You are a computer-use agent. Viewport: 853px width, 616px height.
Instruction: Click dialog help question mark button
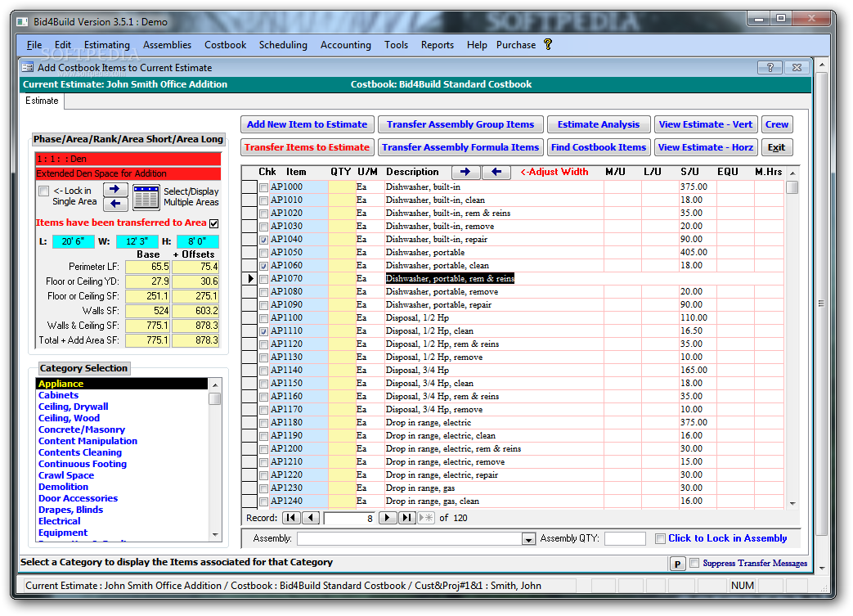(770, 67)
